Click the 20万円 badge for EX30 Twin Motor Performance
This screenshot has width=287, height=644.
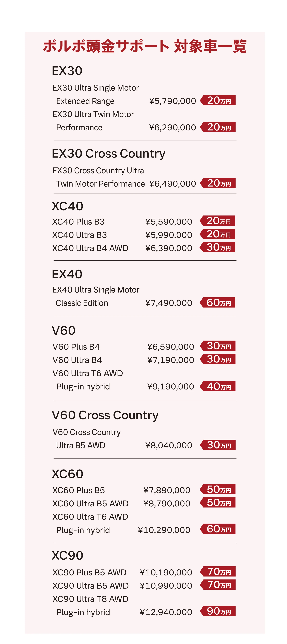pos(218,127)
